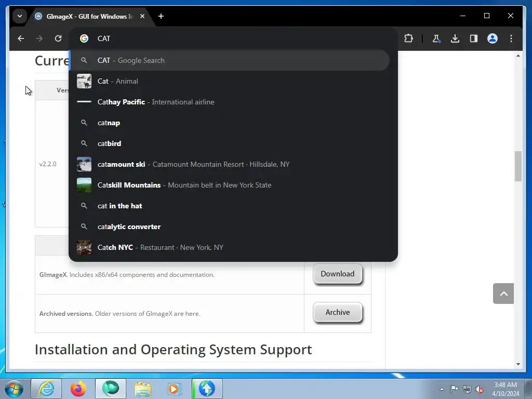Launch Firefox from the taskbar
Viewport: 532px width, 399px height.
pyautogui.click(x=78, y=389)
